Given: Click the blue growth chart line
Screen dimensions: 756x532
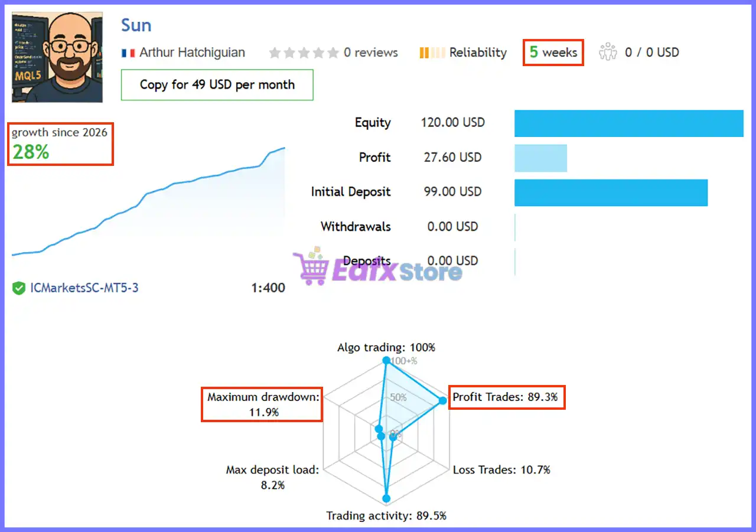Looking at the screenshot, I should coord(148,201).
